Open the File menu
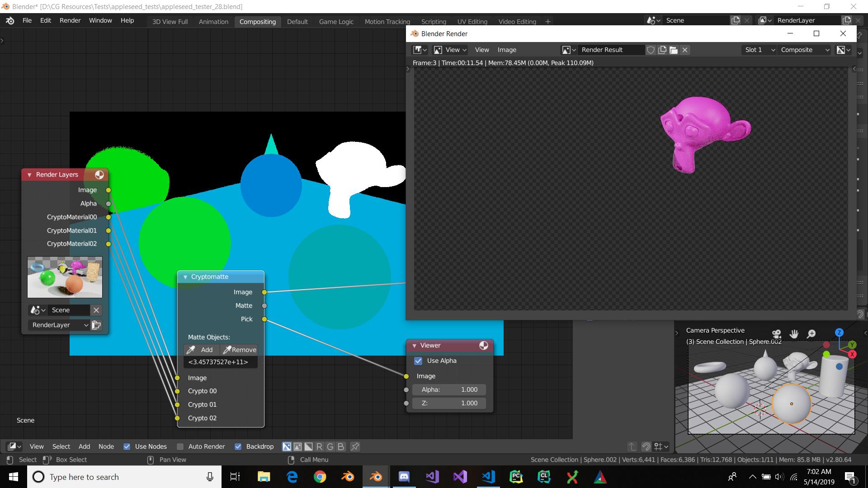 coord(27,21)
